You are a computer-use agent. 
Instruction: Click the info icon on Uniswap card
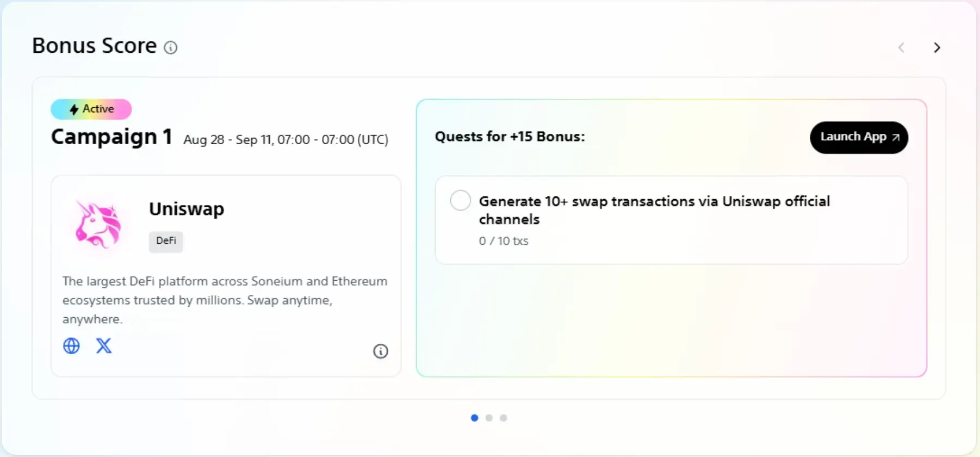(381, 351)
